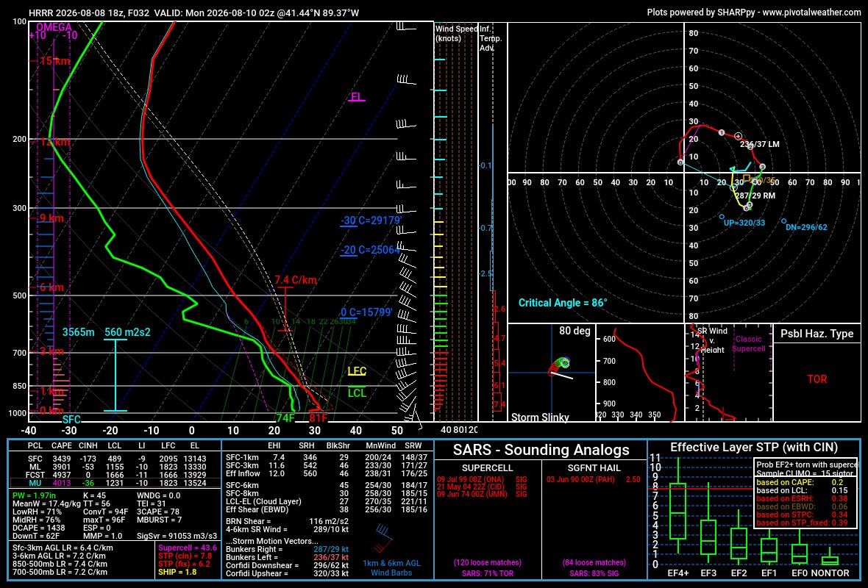Click the Classic Supercell magenta label

tap(748, 343)
